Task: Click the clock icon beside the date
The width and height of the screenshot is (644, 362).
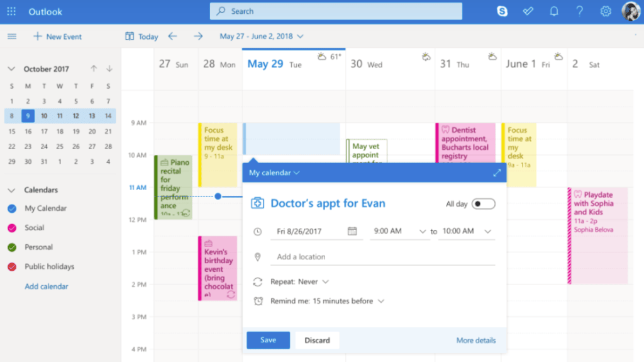Action: click(257, 232)
